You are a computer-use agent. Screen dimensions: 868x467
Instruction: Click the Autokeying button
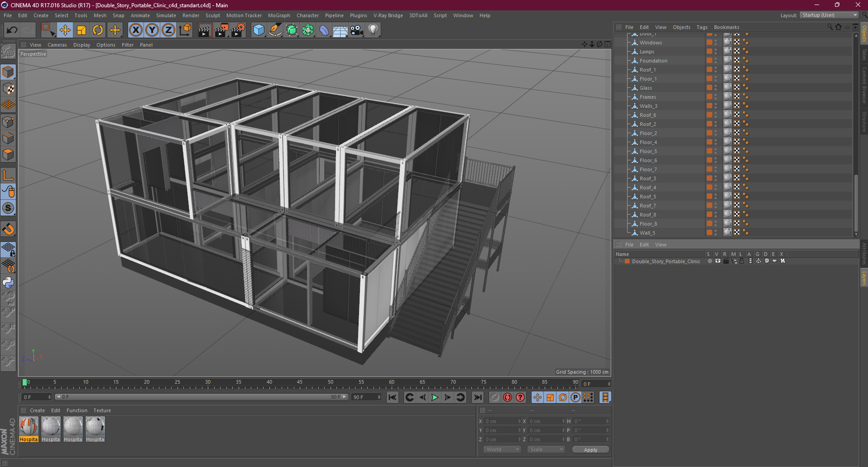coord(508,397)
